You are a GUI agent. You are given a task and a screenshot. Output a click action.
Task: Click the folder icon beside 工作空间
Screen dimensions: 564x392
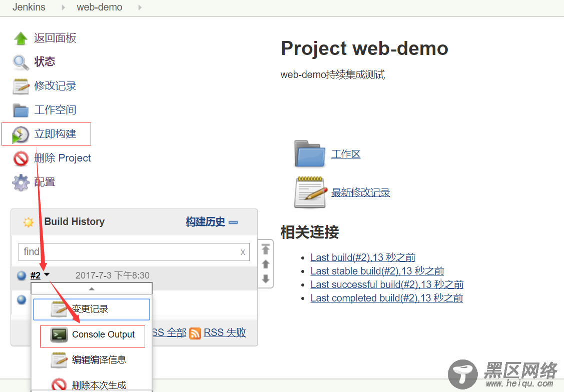tap(21, 110)
